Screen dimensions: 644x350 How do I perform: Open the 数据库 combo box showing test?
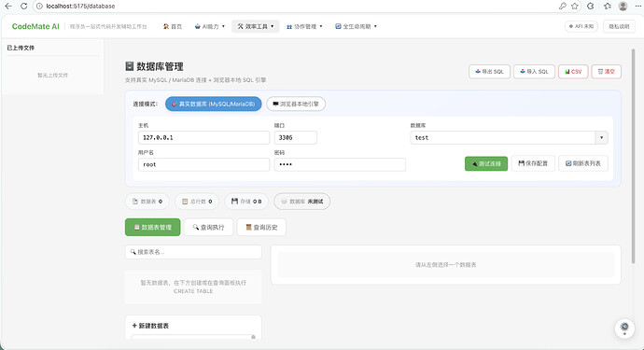tap(509, 137)
